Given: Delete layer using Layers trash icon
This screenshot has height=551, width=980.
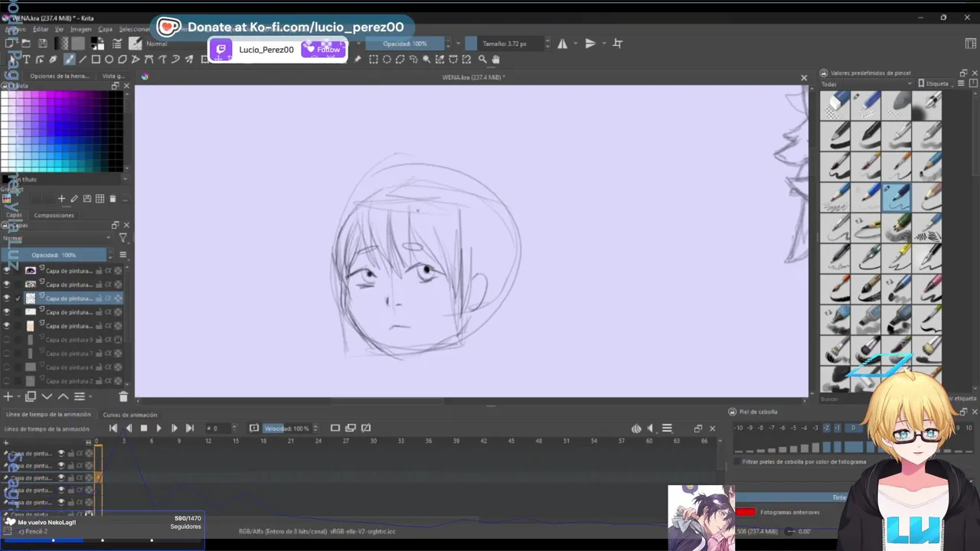Looking at the screenshot, I should [123, 396].
